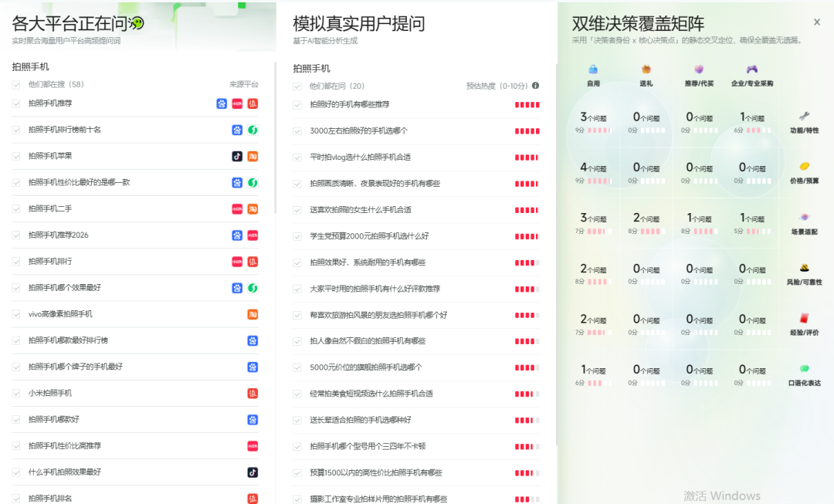
Task: Click Baidu icon in 拍照手机推荐 row
Action: pos(222,103)
